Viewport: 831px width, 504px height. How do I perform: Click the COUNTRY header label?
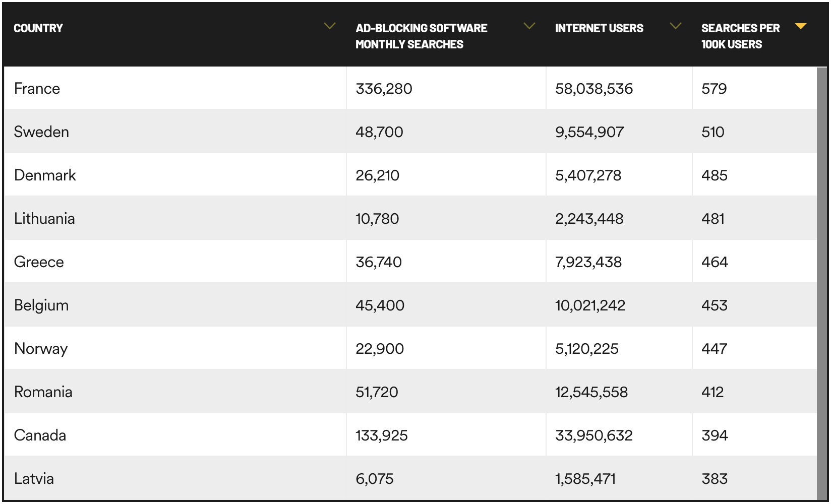pos(38,28)
